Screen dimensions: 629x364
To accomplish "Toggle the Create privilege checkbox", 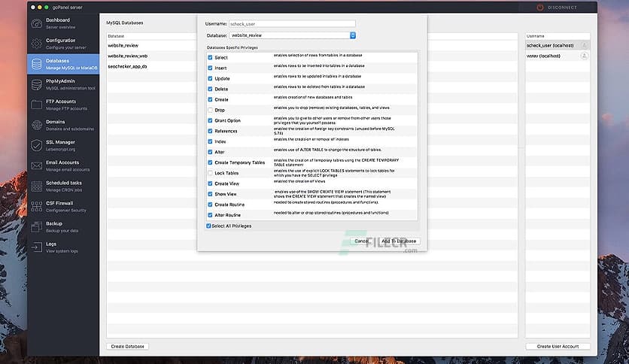I will click(x=210, y=99).
